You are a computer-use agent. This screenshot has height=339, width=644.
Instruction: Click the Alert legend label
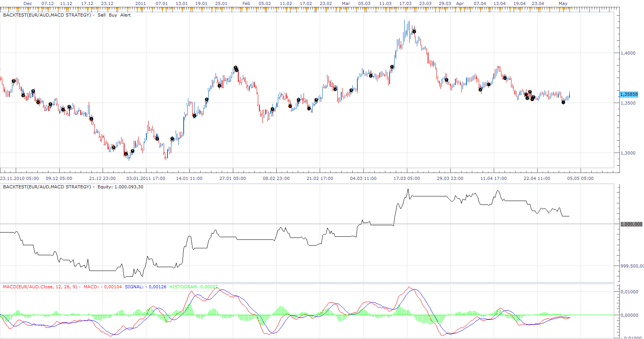click(x=126, y=15)
